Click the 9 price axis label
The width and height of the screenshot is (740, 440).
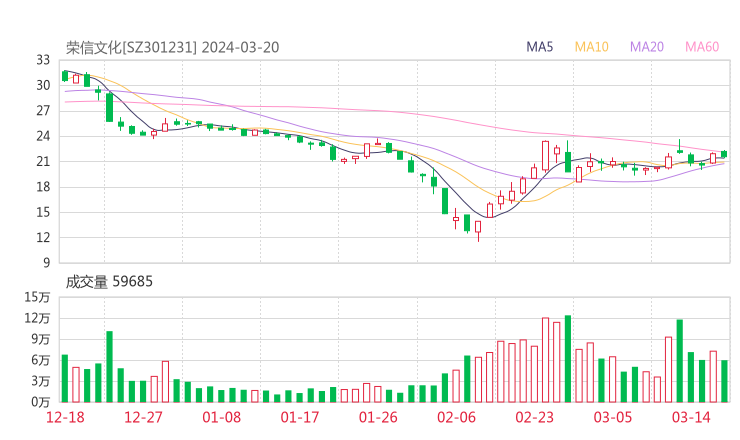coord(46,263)
